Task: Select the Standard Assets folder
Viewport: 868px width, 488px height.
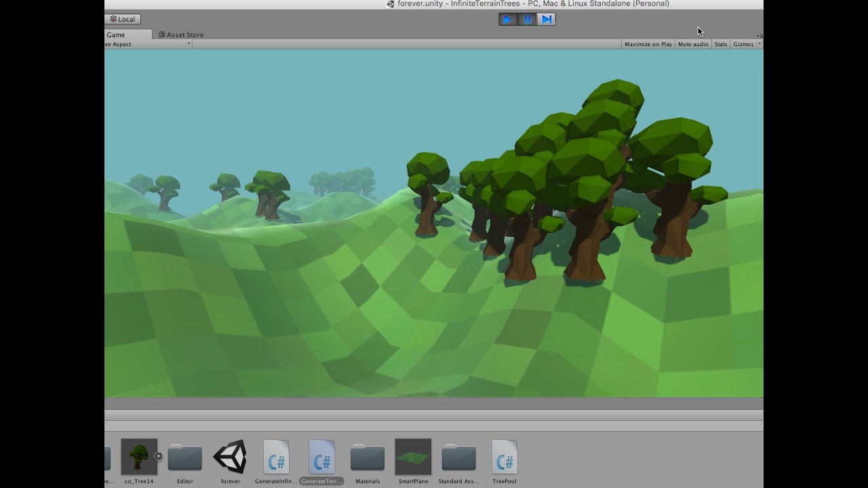Action: (x=458, y=457)
